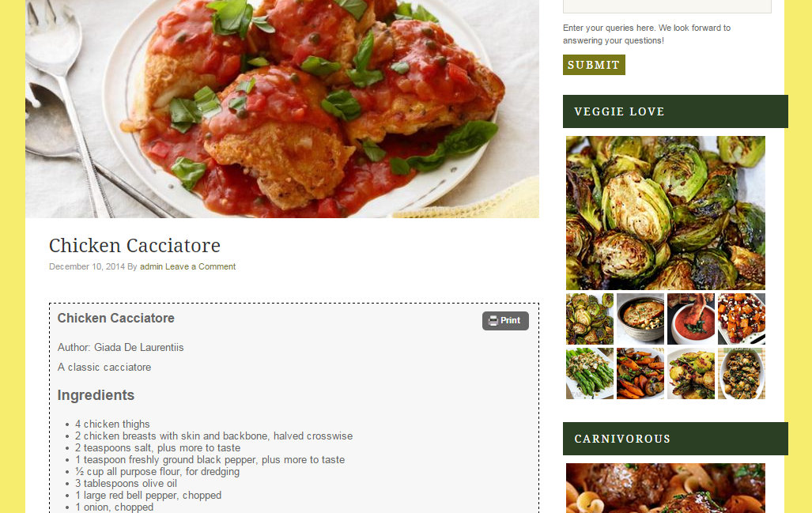Open the roasted squash cubes thumbnail
The width and height of the screenshot is (812, 513).
[x=742, y=319]
